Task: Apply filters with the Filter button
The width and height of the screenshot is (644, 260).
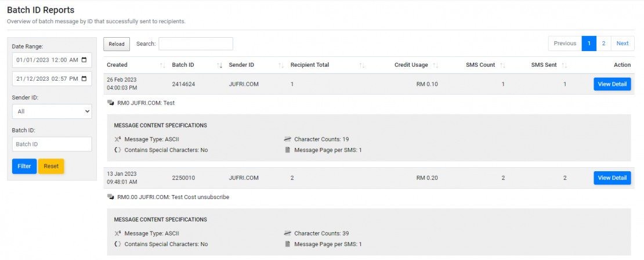Action: point(24,167)
